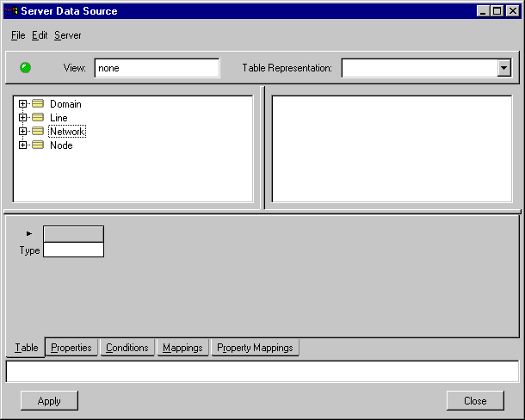Click the Domain folder icon
Viewport: 525px width, 420px height.
38,104
